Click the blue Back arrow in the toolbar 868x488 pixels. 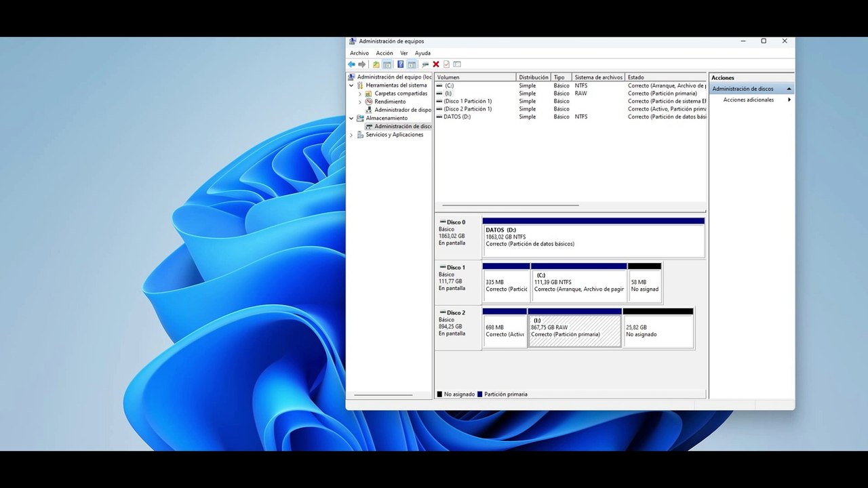pyautogui.click(x=351, y=64)
